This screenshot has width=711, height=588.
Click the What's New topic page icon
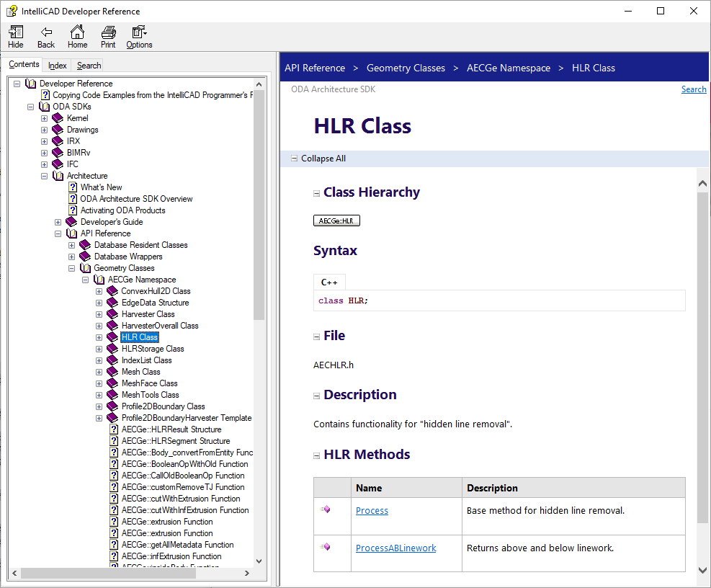(73, 187)
